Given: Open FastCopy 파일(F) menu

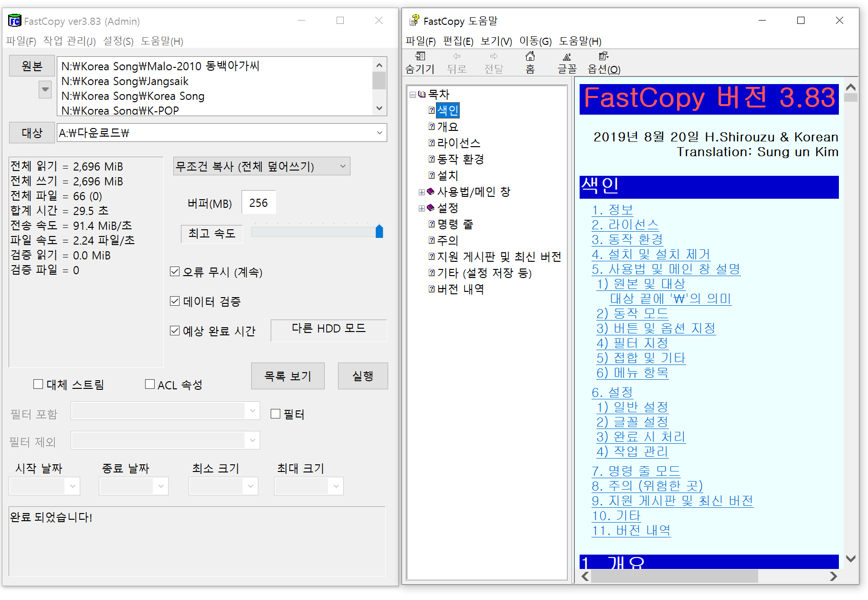Looking at the screenshot, I should 21,41.
